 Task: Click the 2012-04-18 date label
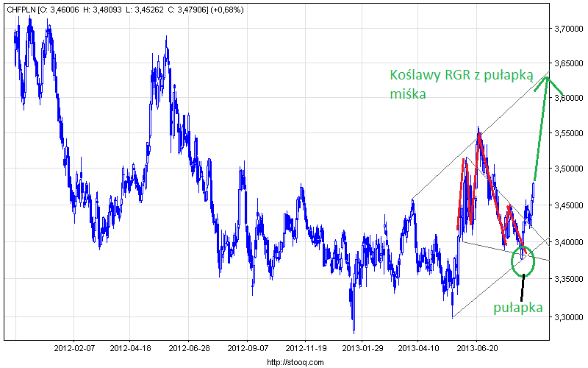pyautogui.click(x=130, y=348)
